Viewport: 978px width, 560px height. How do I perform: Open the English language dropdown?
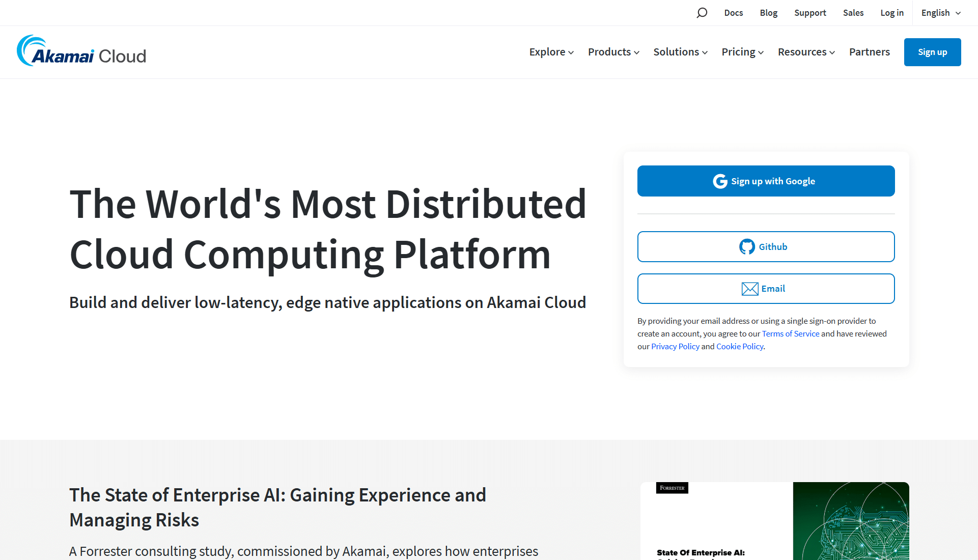click(x=941, y=13)
